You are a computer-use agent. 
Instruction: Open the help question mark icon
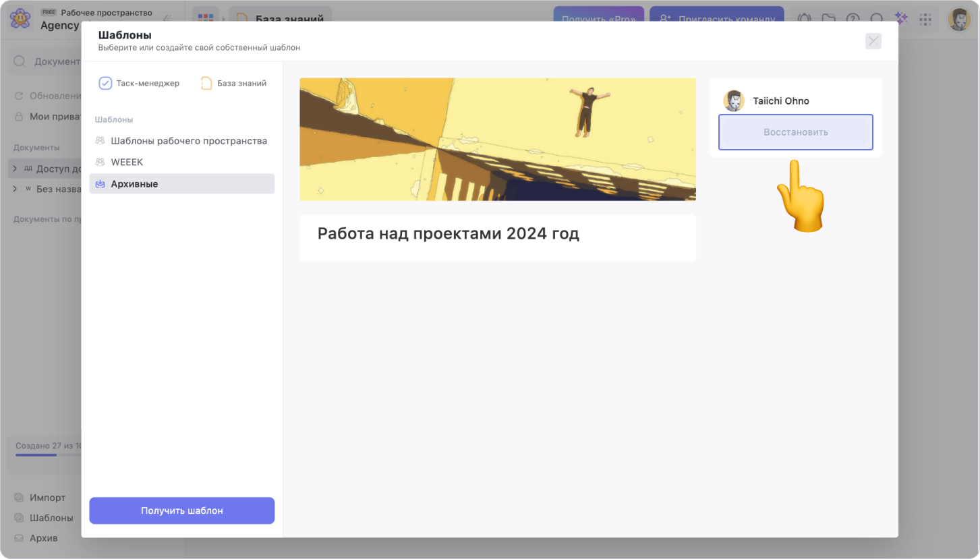click(853, 19)
